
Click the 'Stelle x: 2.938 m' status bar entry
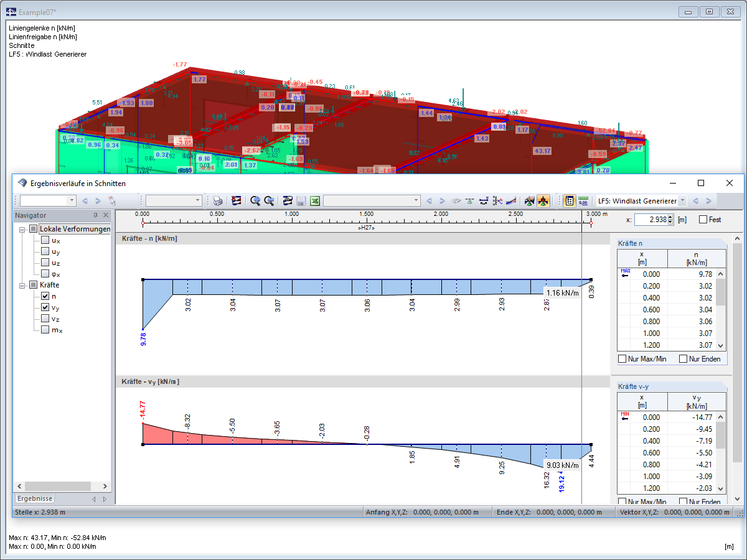[40, 512]
